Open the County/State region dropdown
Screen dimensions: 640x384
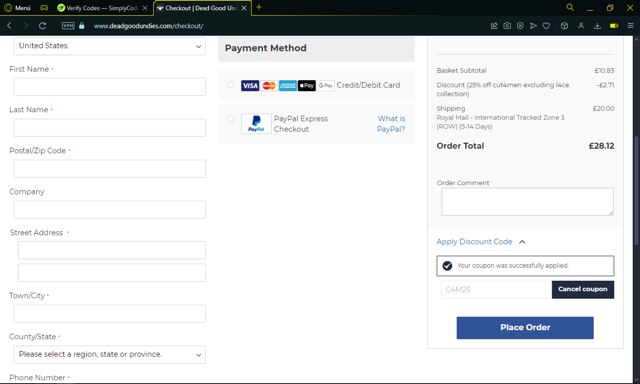pyautogui.click(x=109, y=355)
